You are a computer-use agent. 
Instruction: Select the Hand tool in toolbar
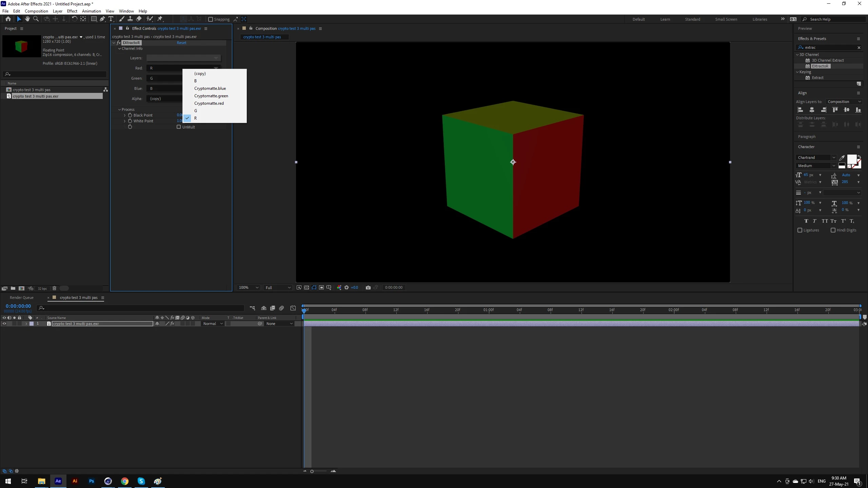click(27, 19)
